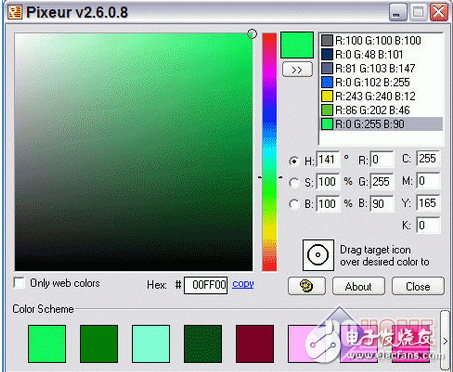The width and height of the screenshot is (453, 372).
Task: Select the B brightness radio button
Action: [x=294, y=204]
